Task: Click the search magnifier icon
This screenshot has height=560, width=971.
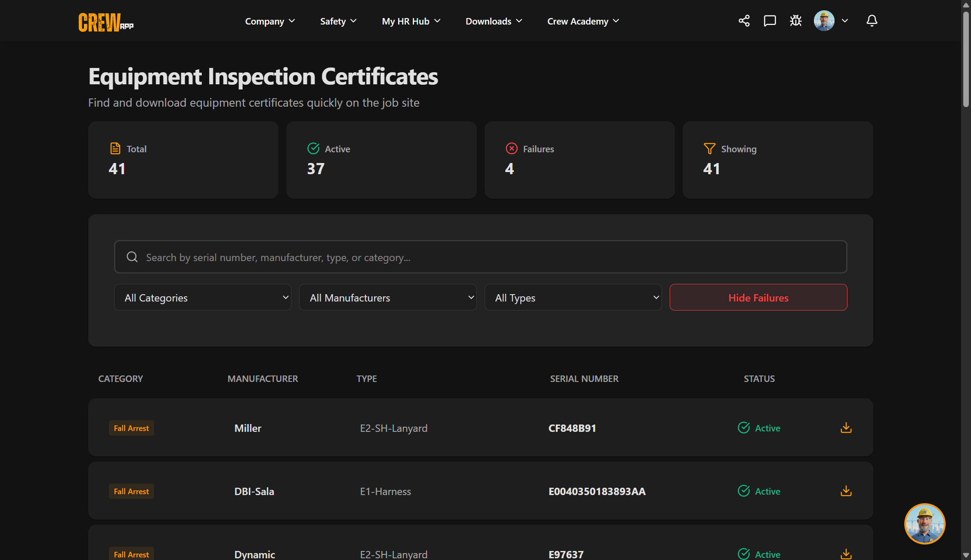Action: click(x=132, y=257)
